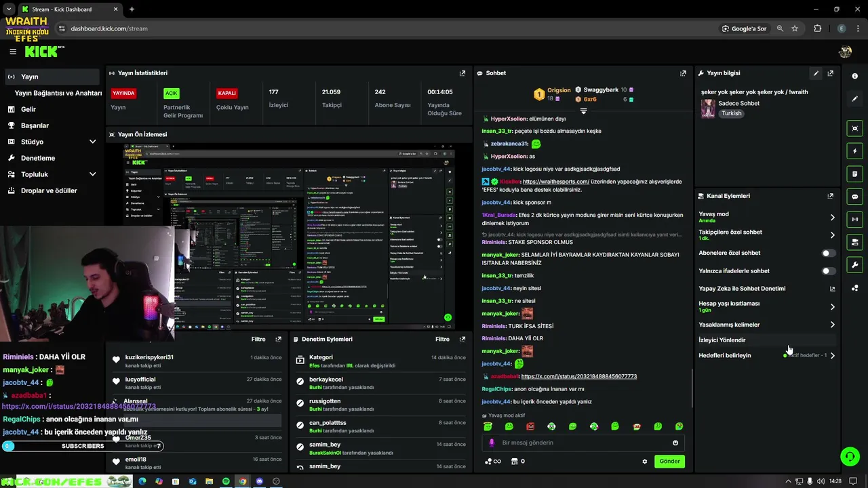Click the points icon with infinity symbol
868x488 pixels.
tap(493, 462)
